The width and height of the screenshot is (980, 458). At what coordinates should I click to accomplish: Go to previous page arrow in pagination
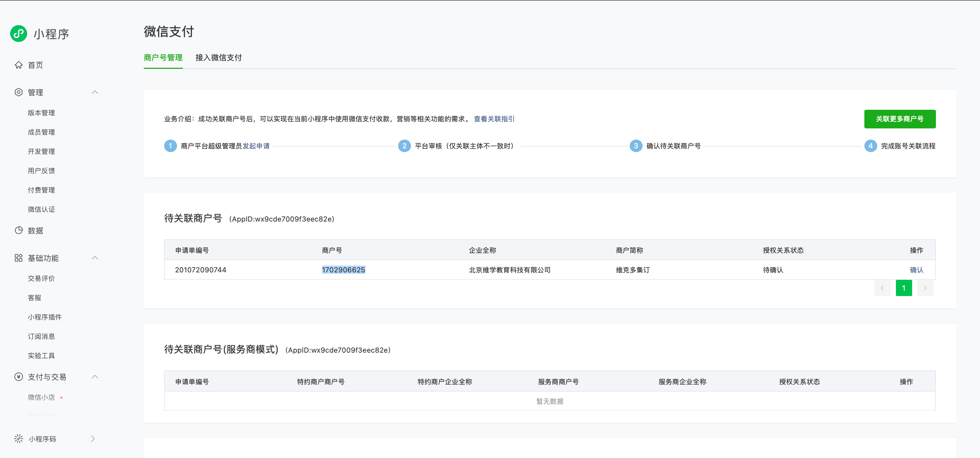[x=882, y=288]
